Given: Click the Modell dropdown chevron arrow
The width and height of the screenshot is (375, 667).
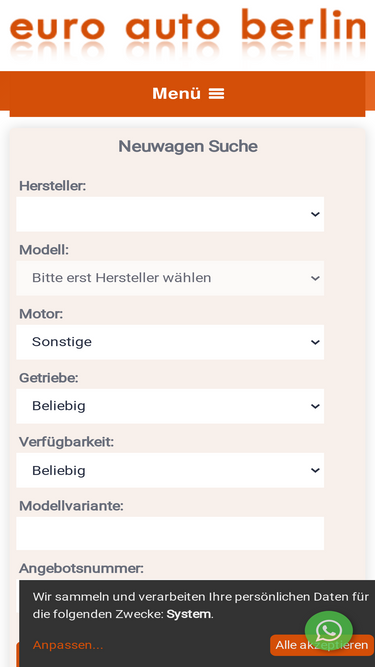Looking at the screenshot, I should [315, 278].
